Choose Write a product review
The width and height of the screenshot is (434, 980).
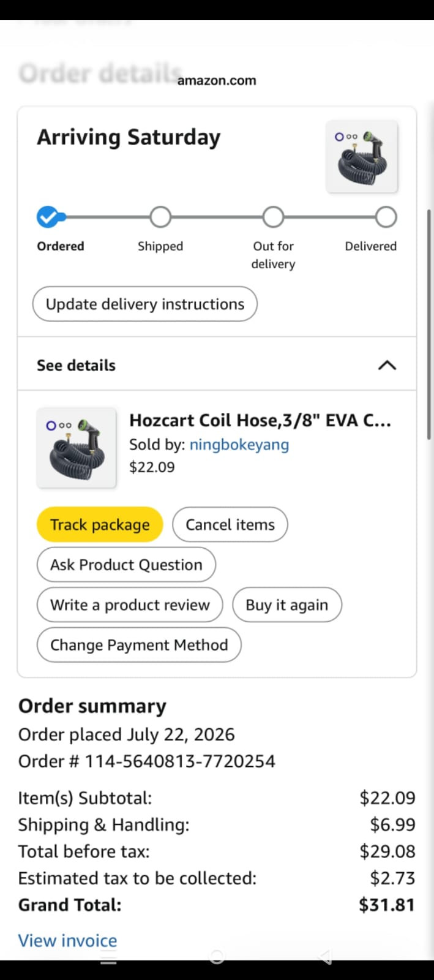point(130,605)
